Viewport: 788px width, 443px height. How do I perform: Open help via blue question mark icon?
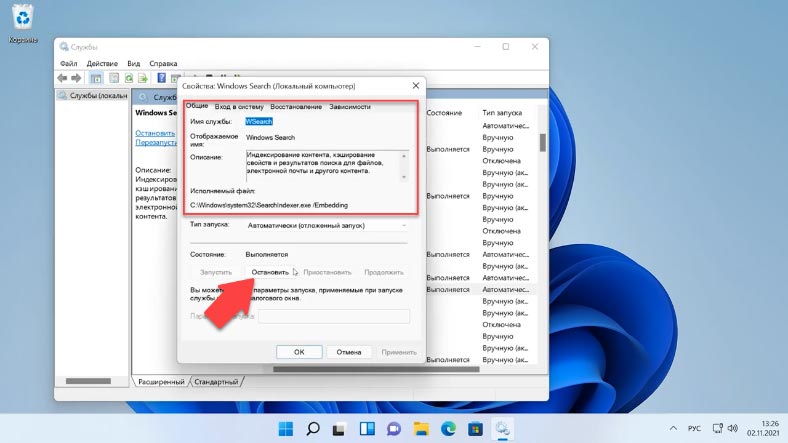click(161, 78)
